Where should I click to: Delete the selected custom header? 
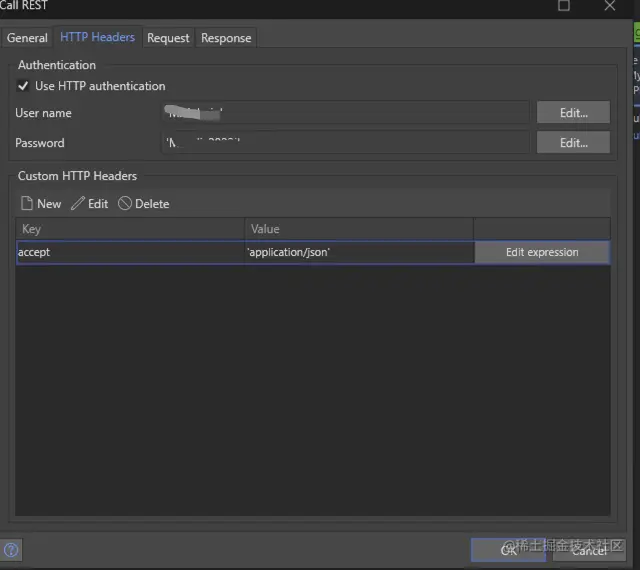(x=144, y=203)
